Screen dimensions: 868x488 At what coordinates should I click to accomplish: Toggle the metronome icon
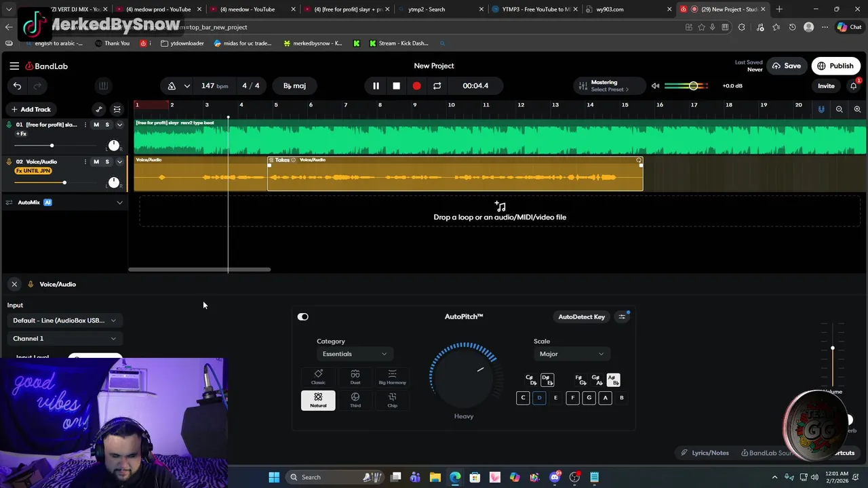(172, 86)
